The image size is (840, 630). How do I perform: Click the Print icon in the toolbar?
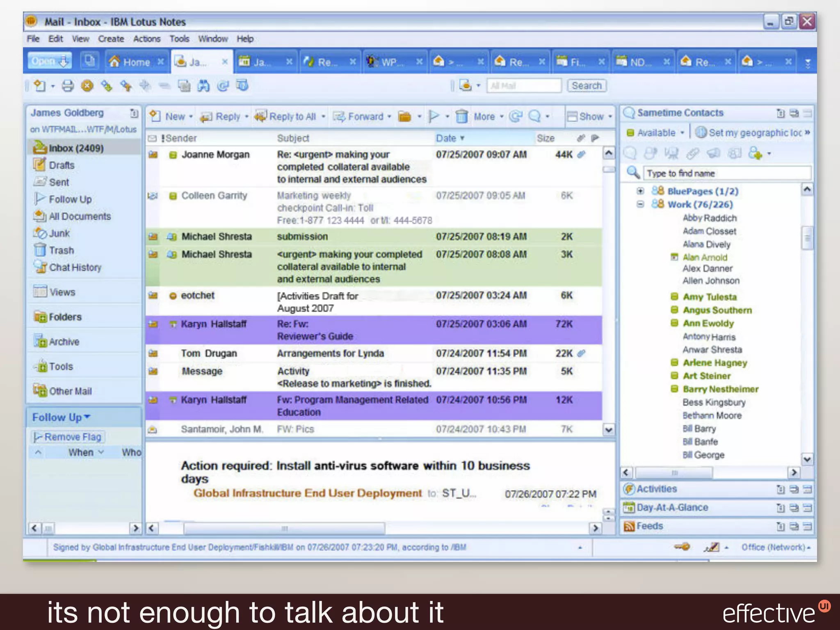(68, 86)
